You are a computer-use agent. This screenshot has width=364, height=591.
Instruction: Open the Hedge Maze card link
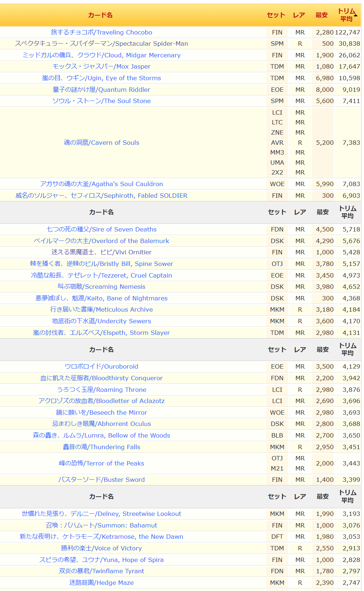[x=101, y=583]
